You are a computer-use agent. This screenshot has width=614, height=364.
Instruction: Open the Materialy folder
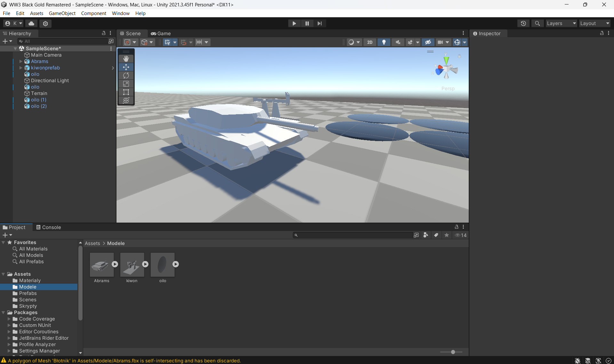(x=30, y=281)
